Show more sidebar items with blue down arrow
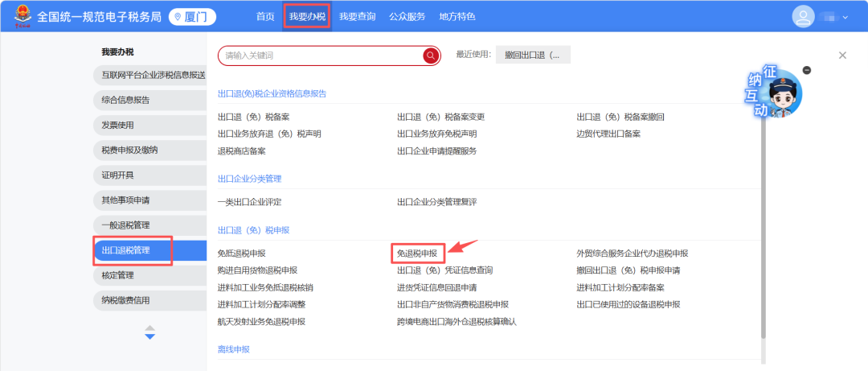This screenshot has width=868, height=371. click(150, 336)
